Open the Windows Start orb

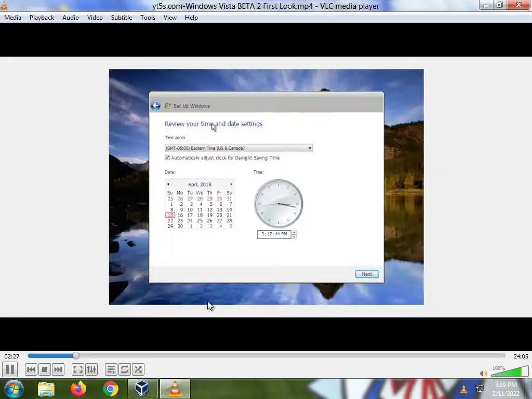[x=13, y=389]
